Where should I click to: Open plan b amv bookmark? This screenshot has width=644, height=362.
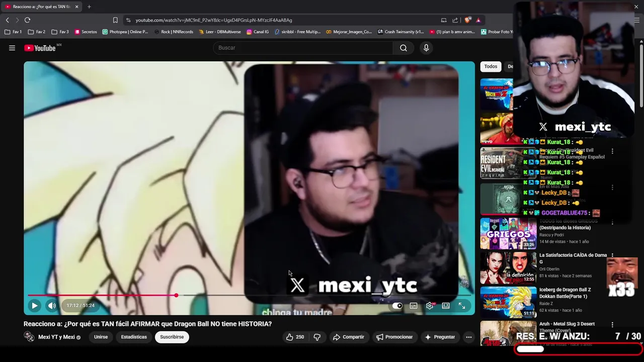452,32
